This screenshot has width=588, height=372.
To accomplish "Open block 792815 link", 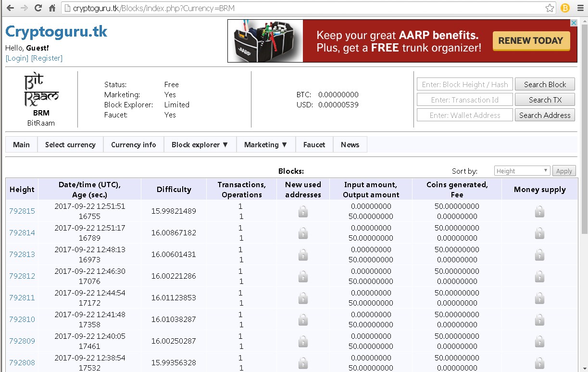I will [x=22, y=211].
